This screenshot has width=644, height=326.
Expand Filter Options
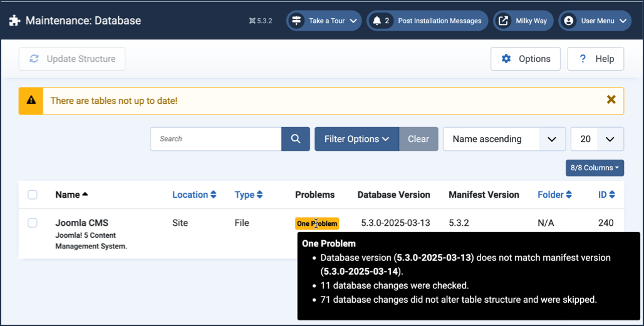(356, 139)
